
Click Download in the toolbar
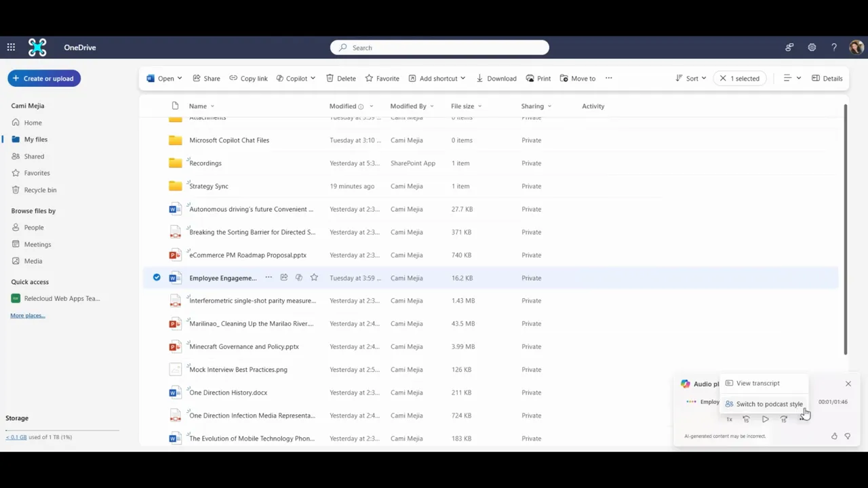pyautogui.click(x=496, y=79)
